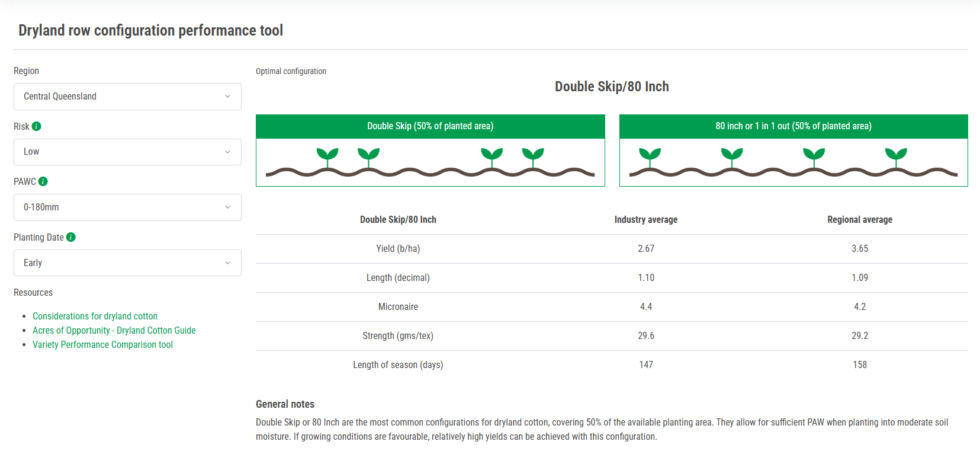Image resolution: width=980 pixels, height=467 pixels.
Task: Click the Planting Date info icon
Action: 70,237
